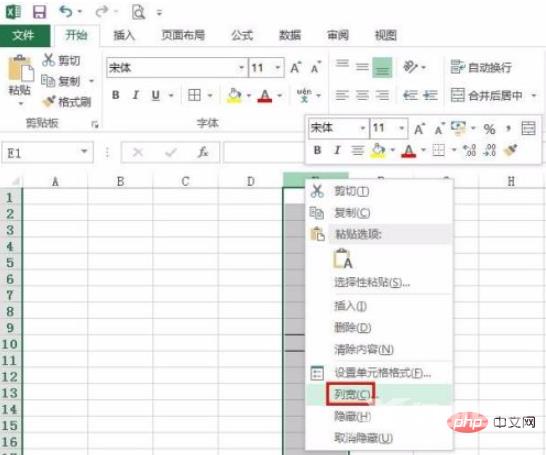This screenshot has height=455, width=546.
Task: Open Print Preview from quick access toolbar
Action: point(138,12)
